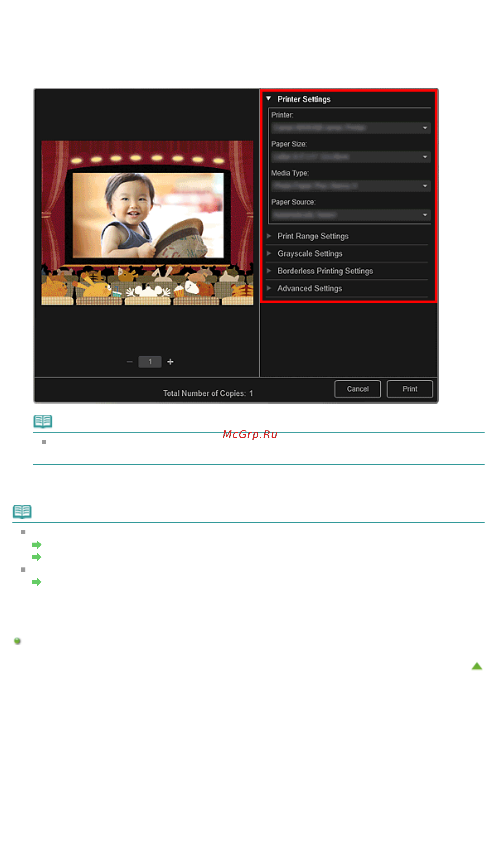The image size is (497, 868).
Task: Click the copies number field
Action: (x=150, y=362)
